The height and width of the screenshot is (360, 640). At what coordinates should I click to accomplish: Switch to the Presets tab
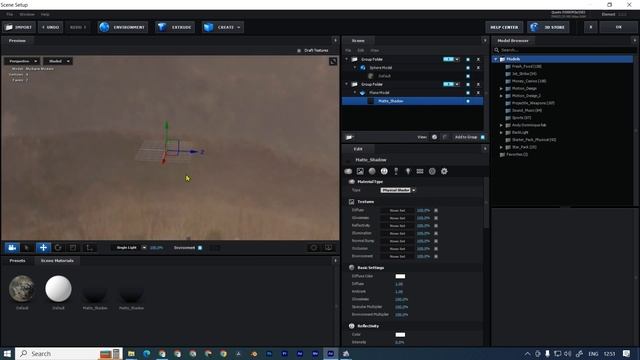(x=17, y=261)
